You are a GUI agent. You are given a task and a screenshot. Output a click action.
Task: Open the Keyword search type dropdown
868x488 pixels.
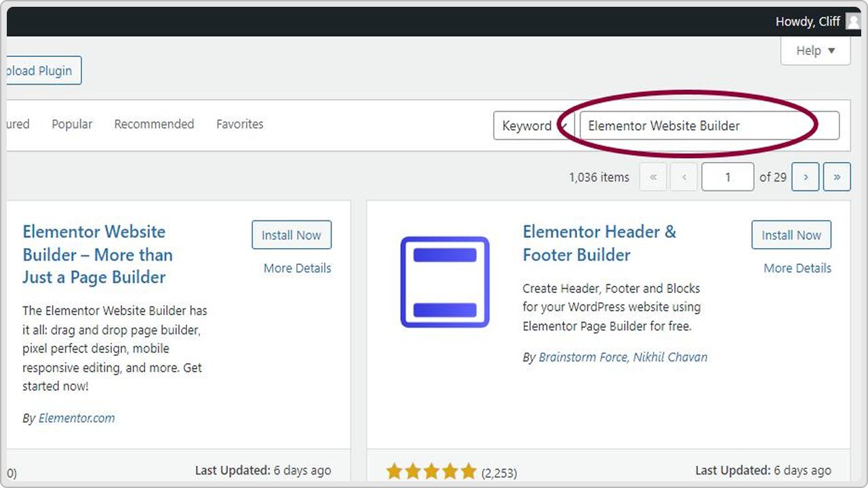532,126
